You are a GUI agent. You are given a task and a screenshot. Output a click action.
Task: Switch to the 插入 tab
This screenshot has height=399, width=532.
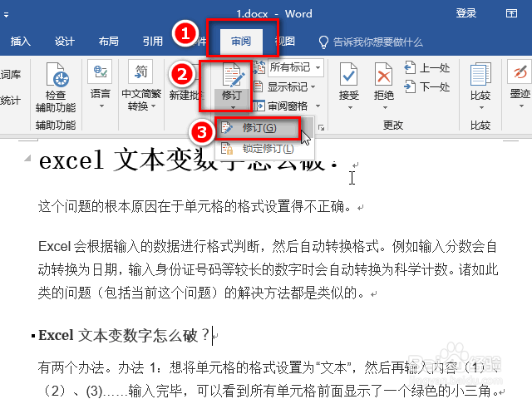tap(21, 42)
